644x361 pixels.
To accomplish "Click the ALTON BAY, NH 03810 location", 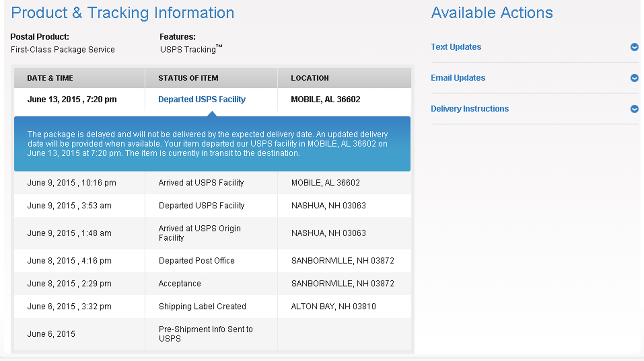I will [333, 306].
